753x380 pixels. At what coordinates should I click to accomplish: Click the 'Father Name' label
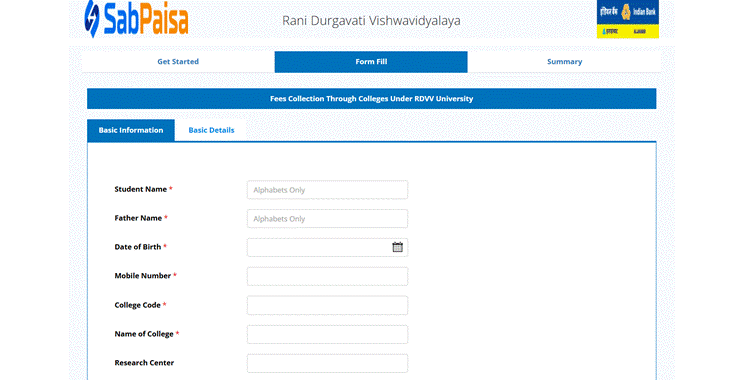tap(138, 218)
